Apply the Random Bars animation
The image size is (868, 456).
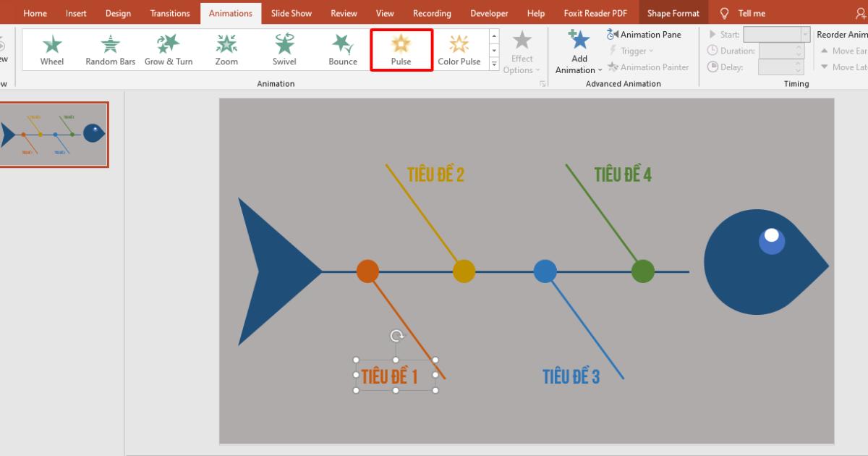click(110, 48)
